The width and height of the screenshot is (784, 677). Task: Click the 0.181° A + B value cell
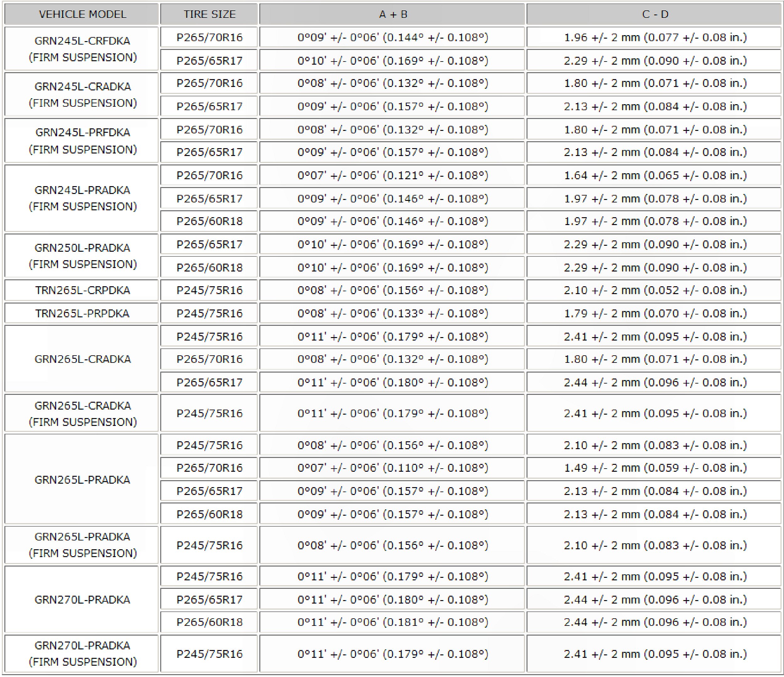point(392,622)
